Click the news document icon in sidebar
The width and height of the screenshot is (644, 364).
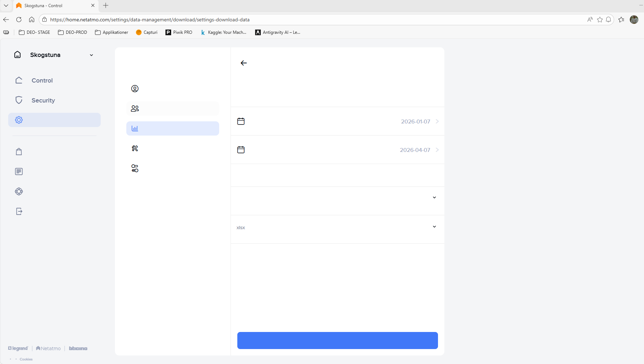pos(19,172)
